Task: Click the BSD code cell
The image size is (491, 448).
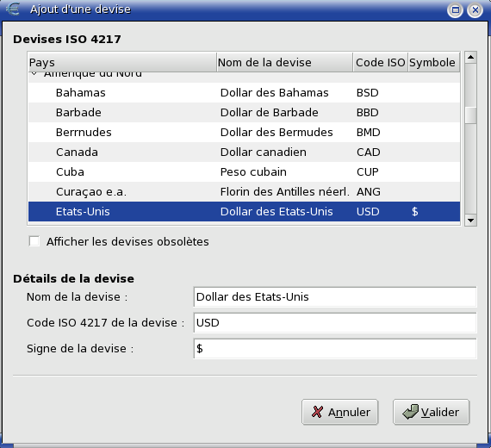Action: point(368,93)
